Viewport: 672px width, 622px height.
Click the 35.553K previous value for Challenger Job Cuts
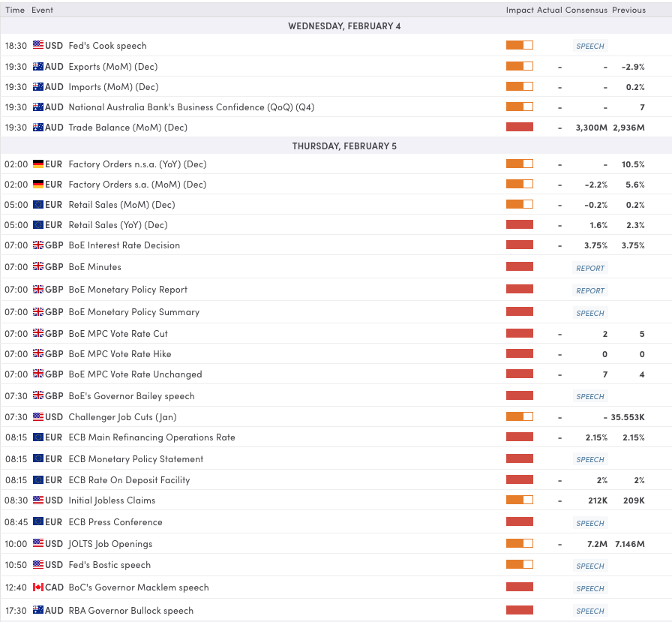[628, 417]
